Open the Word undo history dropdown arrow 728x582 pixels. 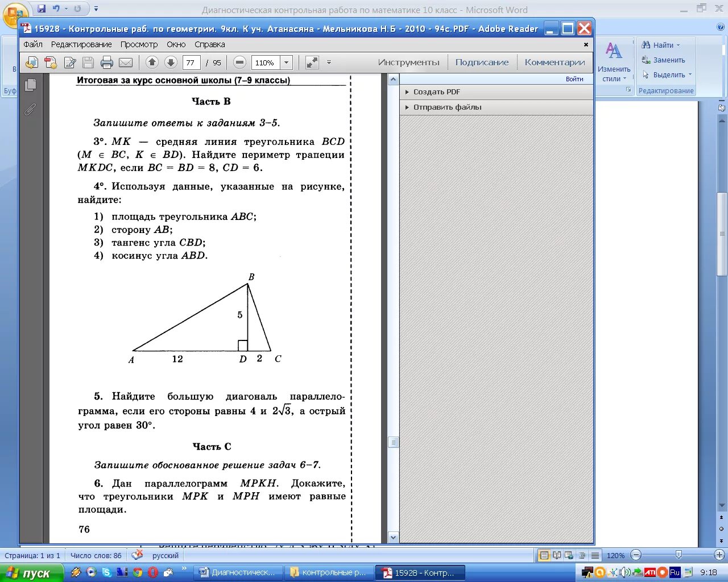[66, 9]
